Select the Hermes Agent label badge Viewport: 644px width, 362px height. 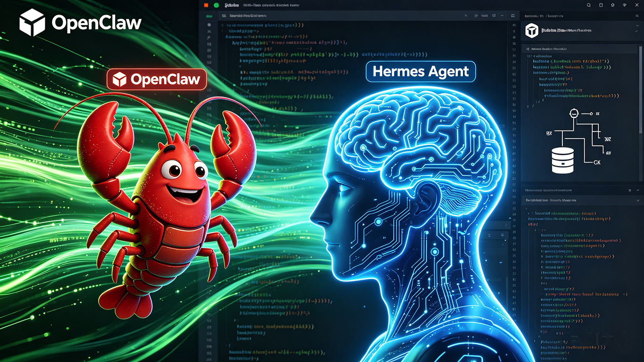421,72
